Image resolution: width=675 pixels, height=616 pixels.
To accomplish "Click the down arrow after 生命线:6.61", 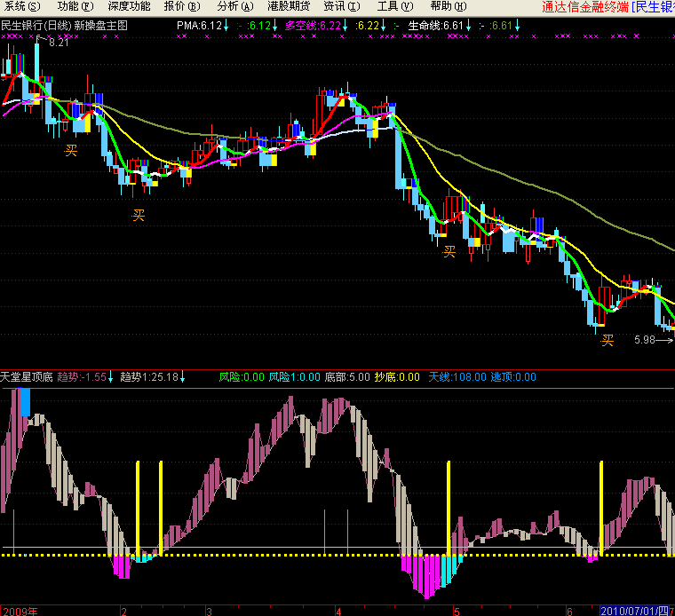I will click(x=470, y=26).
